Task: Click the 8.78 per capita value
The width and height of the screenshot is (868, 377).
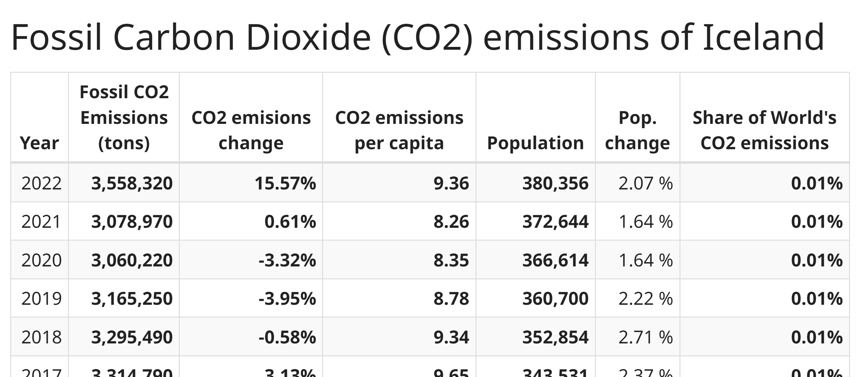Action: point(451,299)
